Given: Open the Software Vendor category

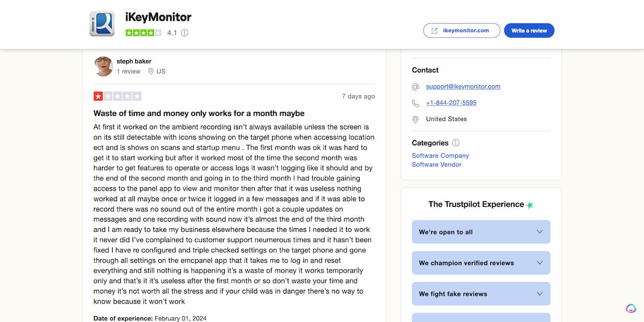Looking at the screenshot, I should coord(436,165).
